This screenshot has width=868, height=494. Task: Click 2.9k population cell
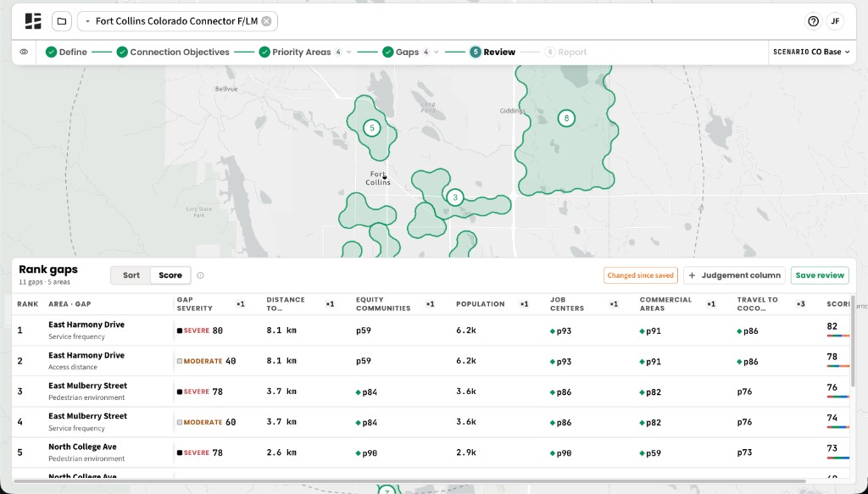[x=465, y=452]
